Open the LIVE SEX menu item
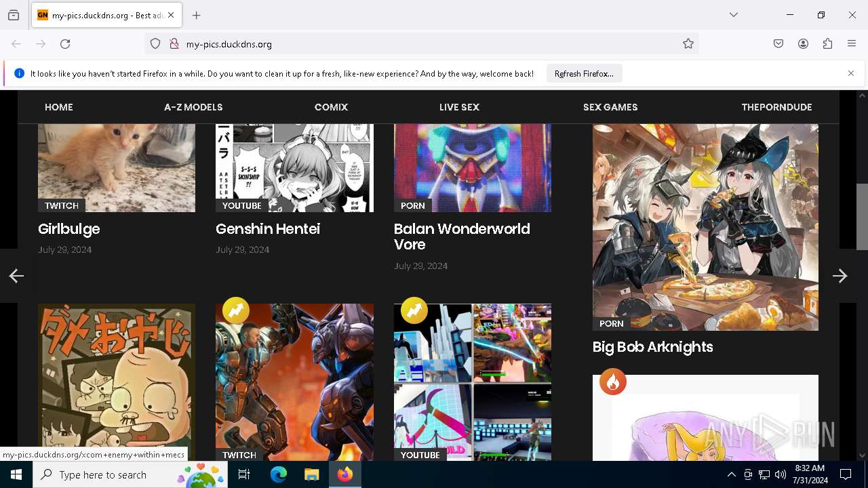Image resolution: width=868 pixels, height=488 pixels. click(x=459, y=107)
